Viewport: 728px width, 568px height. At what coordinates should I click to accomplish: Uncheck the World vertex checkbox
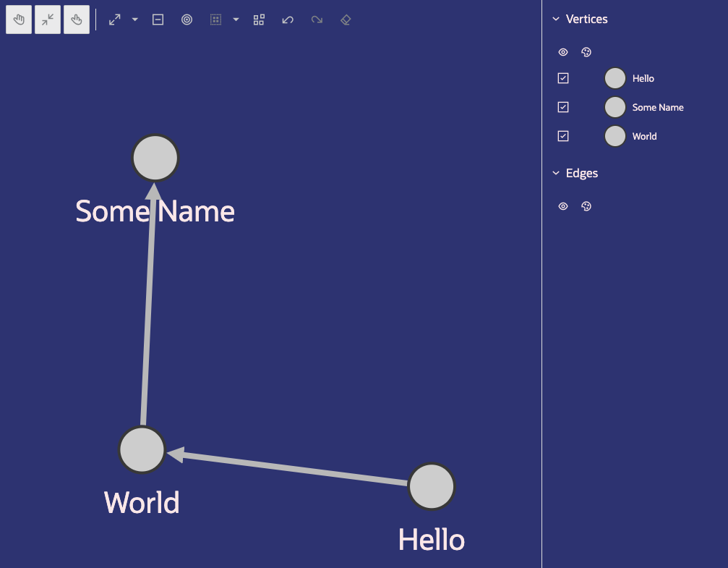pyautogui.click(x=563, y=136)
